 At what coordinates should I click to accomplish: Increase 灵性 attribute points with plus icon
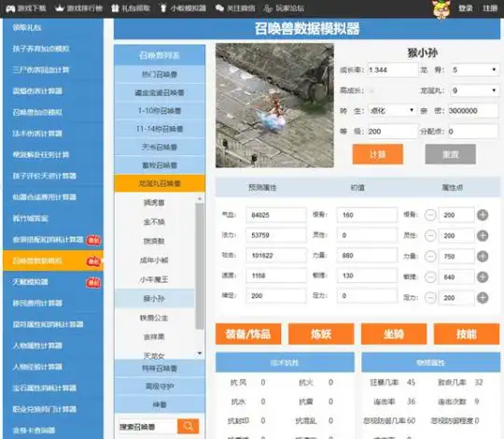click(483, 235)
